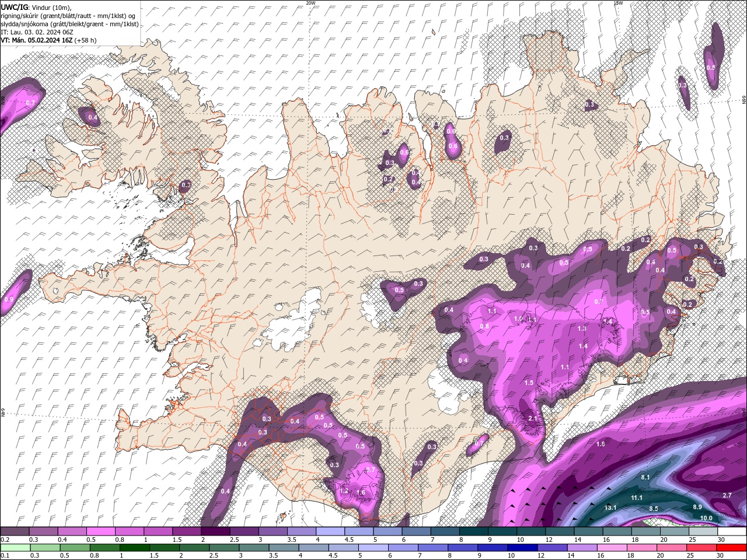Click the '0.1' label in the lower legend scale

pyautogui.click(x=5, y=556)
